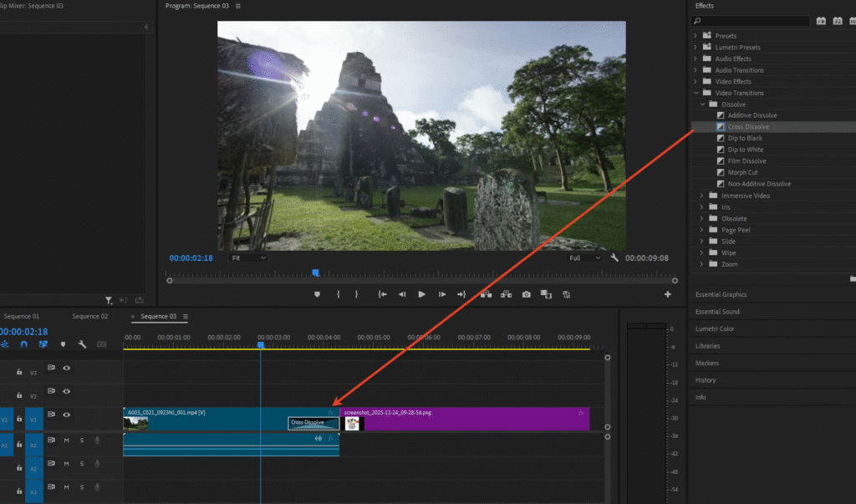Viewport: 856px width, 504px height.
Task: Open the Fit zoom level dropdown
Action: [247, 258]
